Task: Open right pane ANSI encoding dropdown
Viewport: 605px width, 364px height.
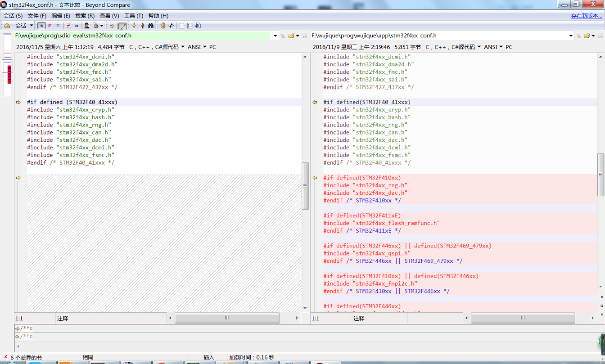Action: 494,47
